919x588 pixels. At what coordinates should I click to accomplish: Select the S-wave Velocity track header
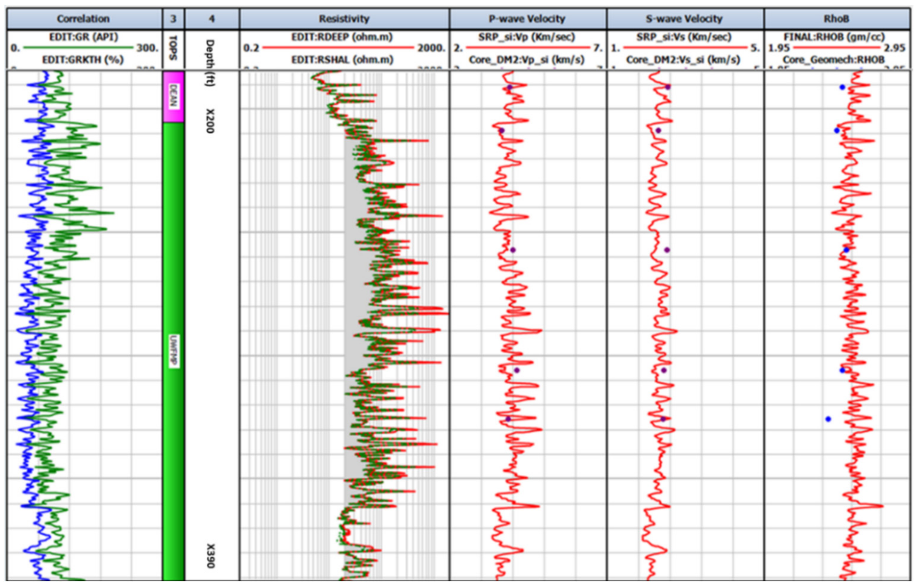click(684, 19)
